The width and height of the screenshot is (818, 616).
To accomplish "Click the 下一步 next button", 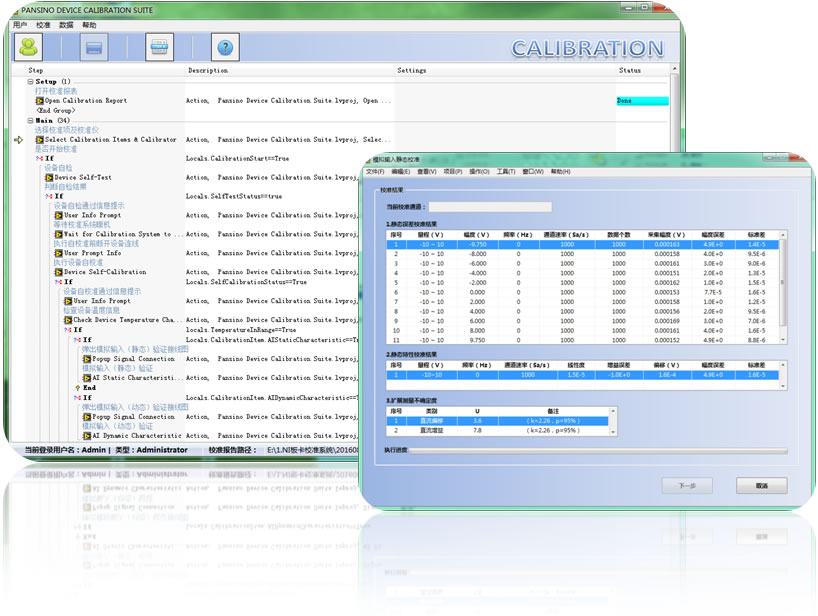I will pos(687,485).
